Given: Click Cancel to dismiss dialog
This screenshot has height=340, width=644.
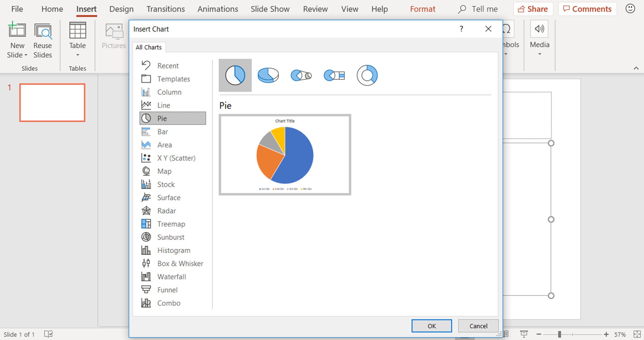Looking at the screenshot, I should (478, 326).
